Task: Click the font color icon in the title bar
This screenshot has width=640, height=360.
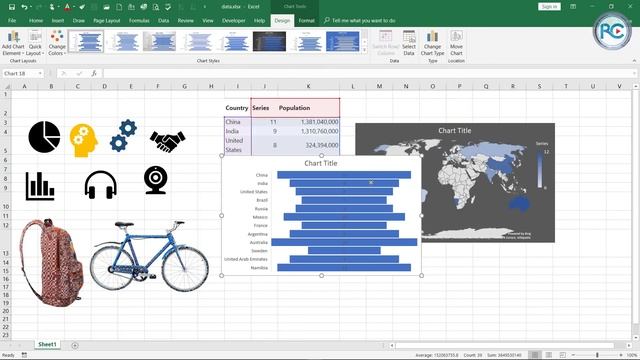Action: click(x=67, y=7)
